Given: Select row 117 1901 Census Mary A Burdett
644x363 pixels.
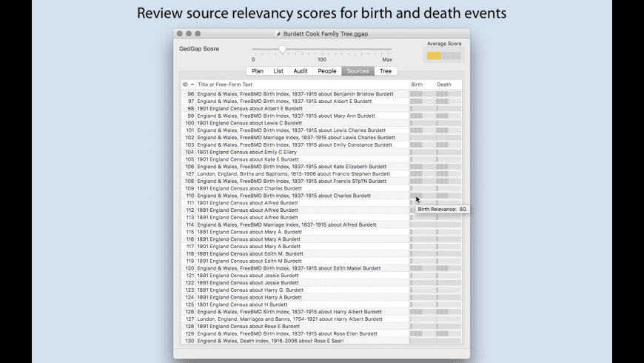Looking at the screenshot, I should coord(321,246).
